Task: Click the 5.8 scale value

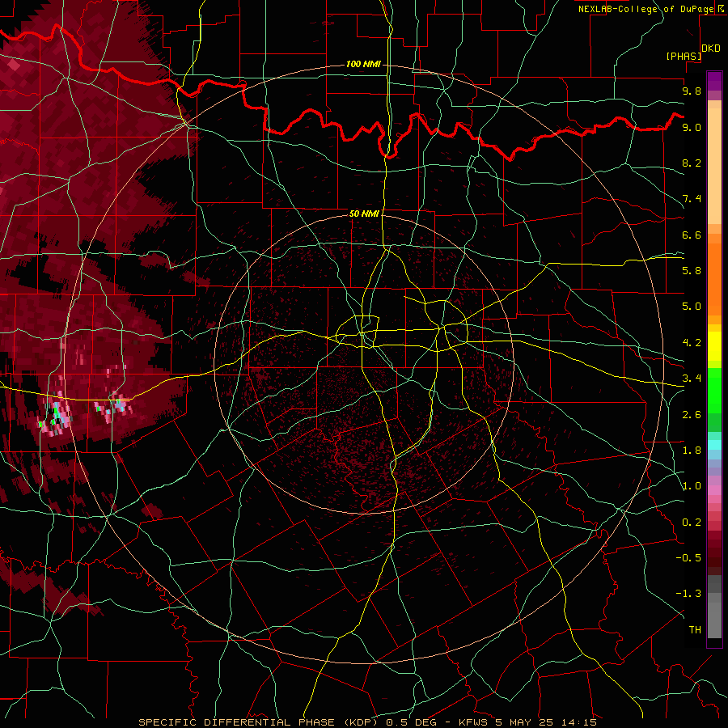Action: point(692,271)
